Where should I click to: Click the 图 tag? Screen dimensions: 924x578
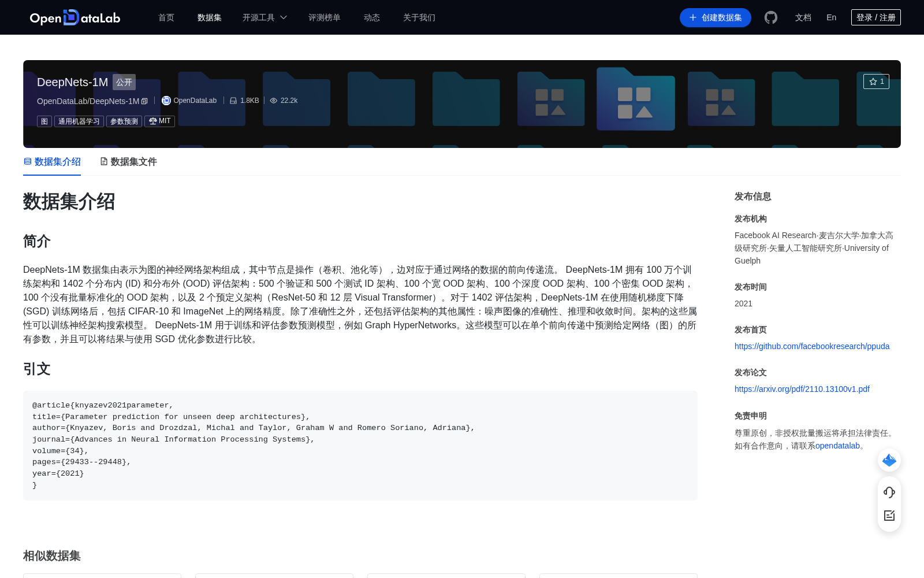pos(44,121)
